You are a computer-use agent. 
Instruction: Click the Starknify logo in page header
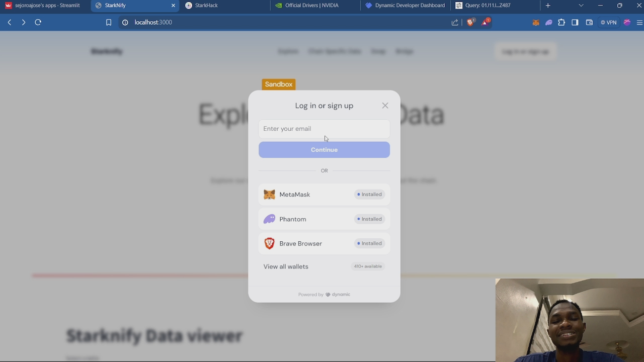point(107,51)
